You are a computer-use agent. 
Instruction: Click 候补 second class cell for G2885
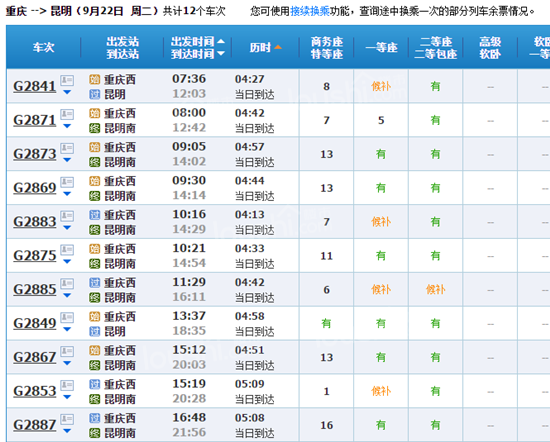click(436, 289)
